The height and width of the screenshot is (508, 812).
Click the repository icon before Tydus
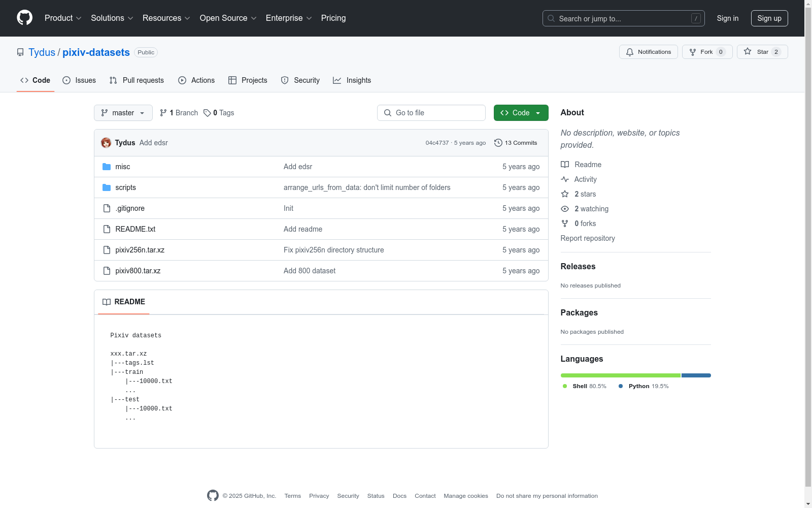pos(20,52)
